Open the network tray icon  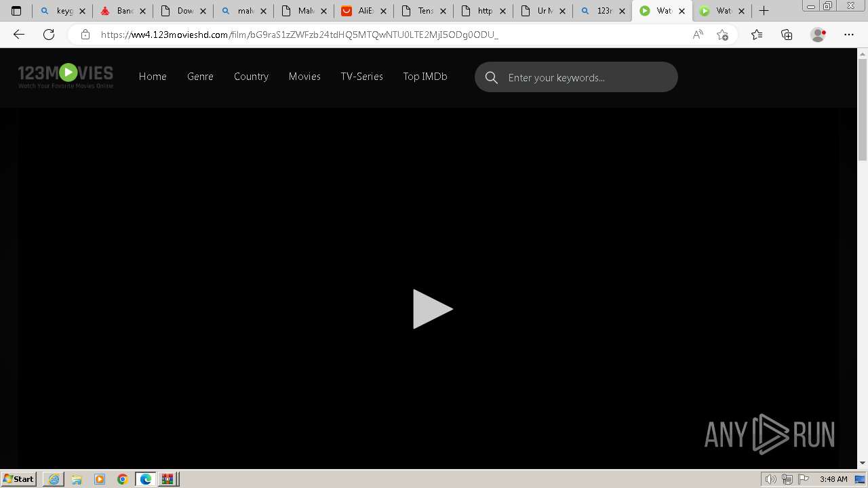[787, 479]
